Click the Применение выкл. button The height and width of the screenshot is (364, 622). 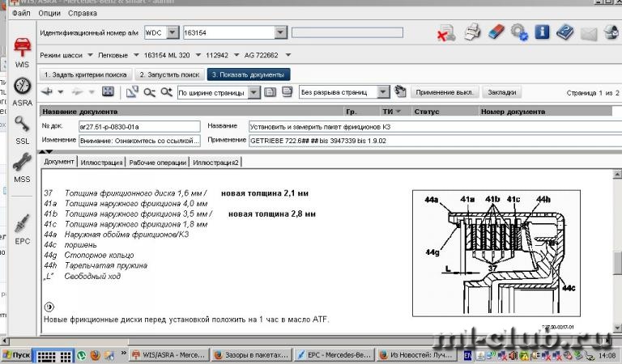[x=445, y=92]
